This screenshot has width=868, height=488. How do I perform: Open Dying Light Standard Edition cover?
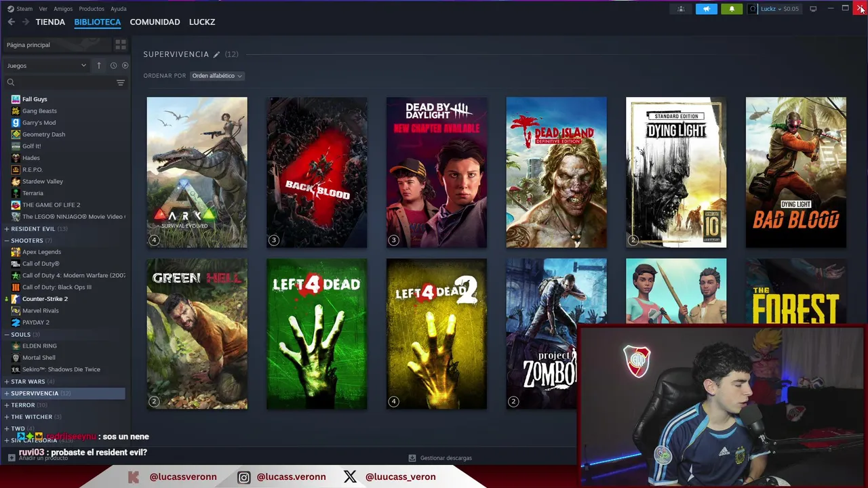click(x=676, y=172)
